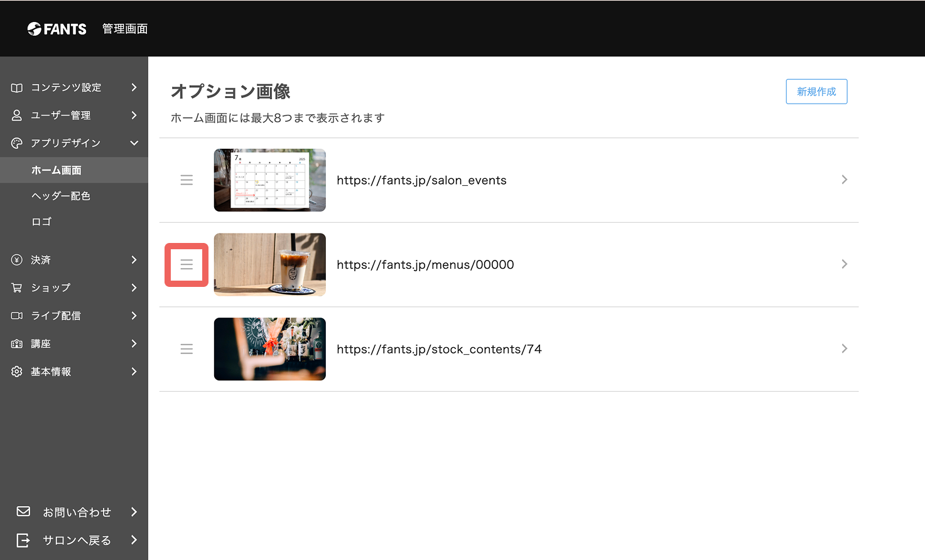
Task: Open the 決済 menu item
Action: tap(74, 260)
